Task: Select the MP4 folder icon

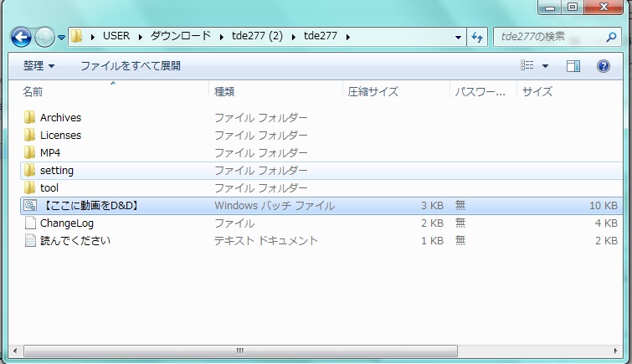Action: pyautogui.click(x=29, y=153)
